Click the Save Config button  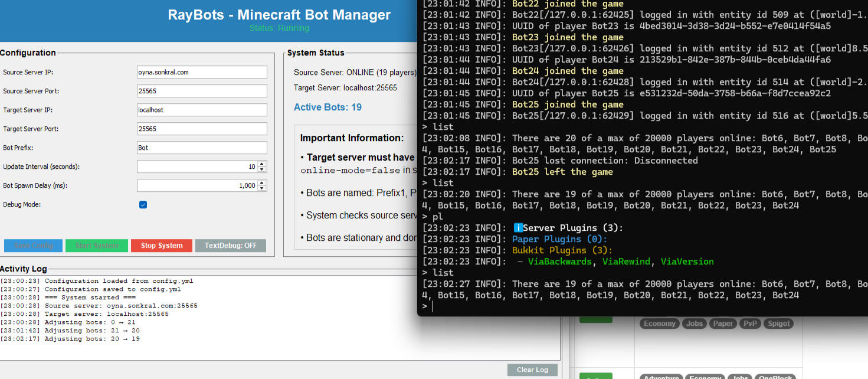click(33, 246)
